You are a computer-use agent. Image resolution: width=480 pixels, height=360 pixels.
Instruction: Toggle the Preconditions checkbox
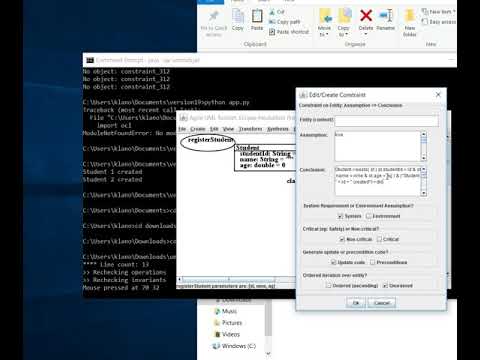click(373, 263)
